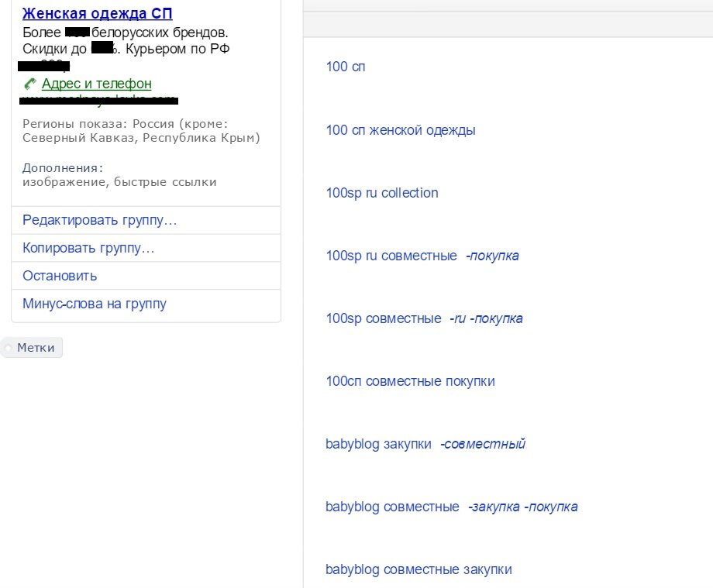713x588 pixels.
Task: Click the tag icon on the Метки label
Action: click(9, 347)
